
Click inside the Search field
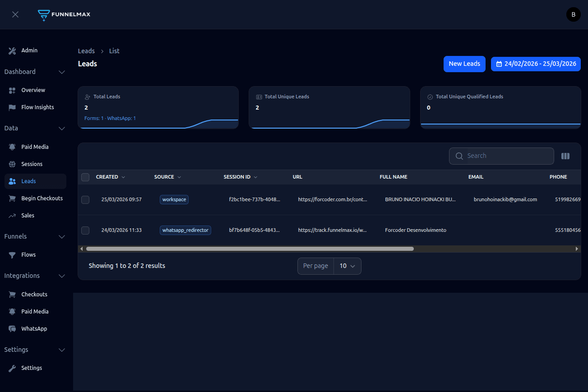501,156
